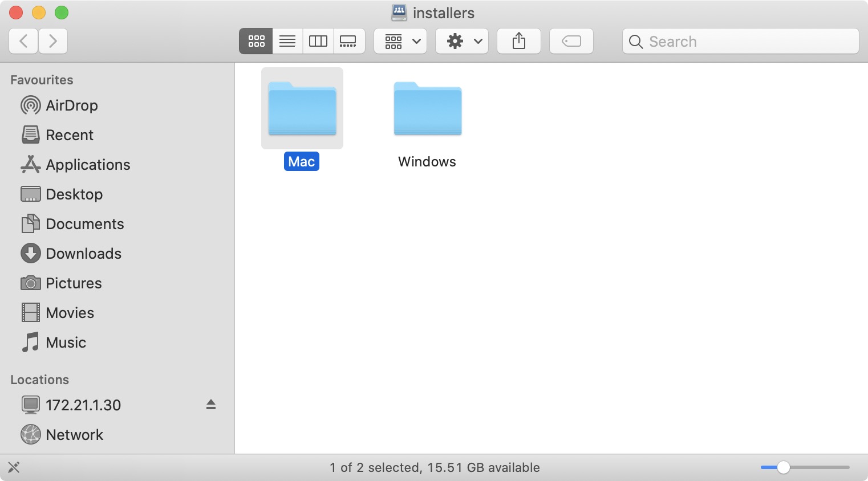Switch to column view

point(318,41)
